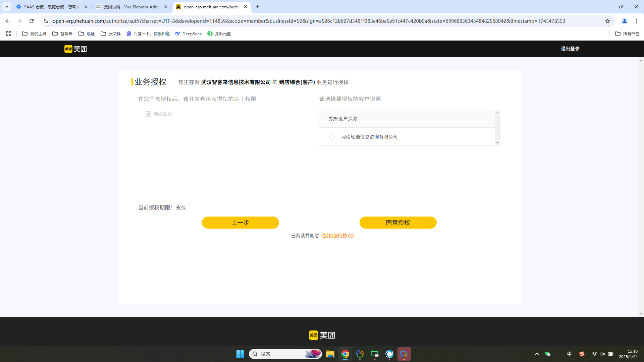Click the 上一步 button
This screenshot has height=362, width=644.
click(x=240, y=223)
